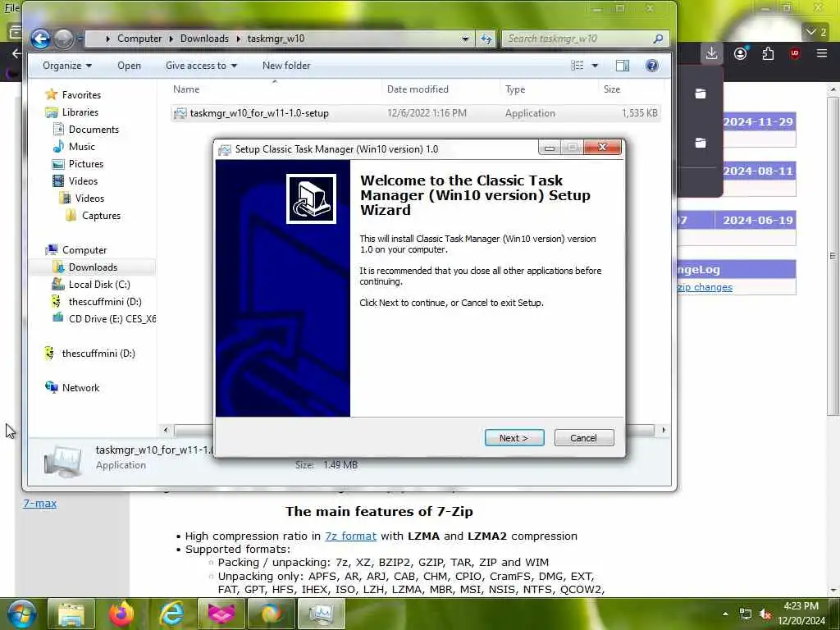Sort files by Date modified column
Screen dimensions: 840x630
[x=418, y=89]
